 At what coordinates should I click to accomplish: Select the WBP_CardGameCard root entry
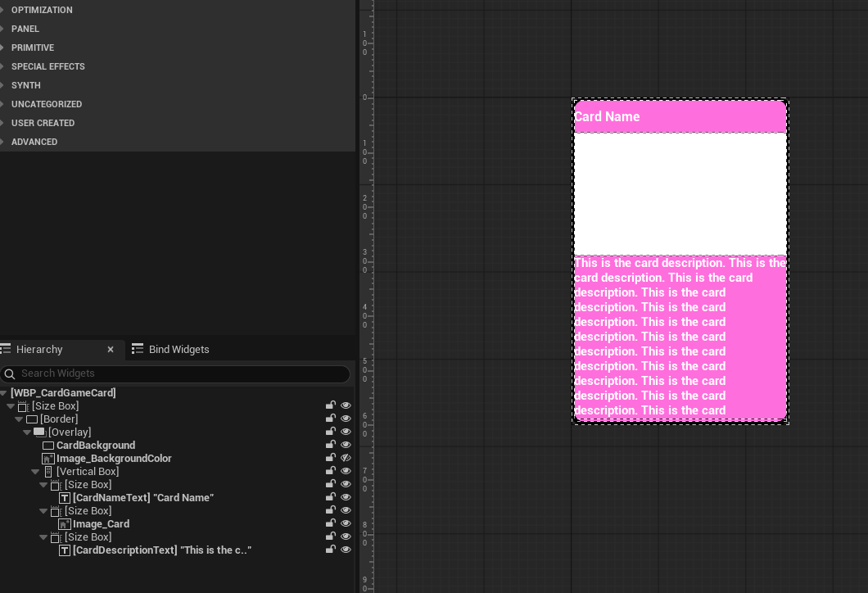click(x=63, y=392)
